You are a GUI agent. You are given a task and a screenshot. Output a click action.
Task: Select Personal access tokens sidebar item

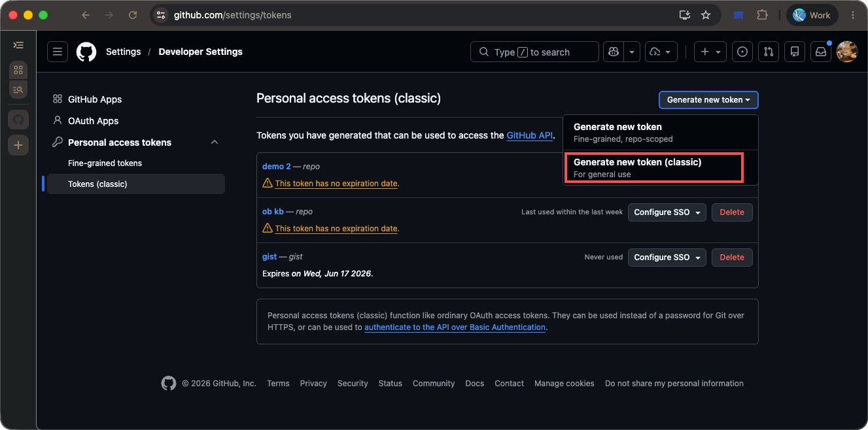[120, 142]
